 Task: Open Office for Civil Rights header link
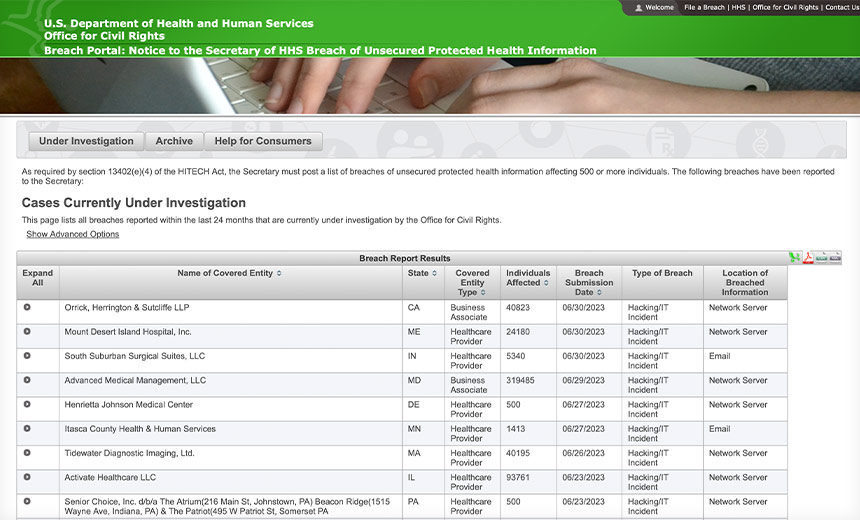pyautogui.click(x=785, y=8)
